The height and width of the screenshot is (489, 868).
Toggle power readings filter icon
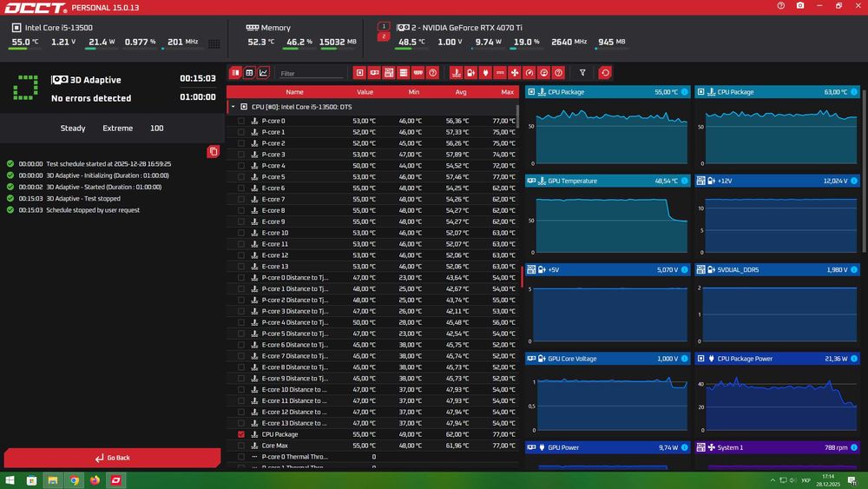485,73
